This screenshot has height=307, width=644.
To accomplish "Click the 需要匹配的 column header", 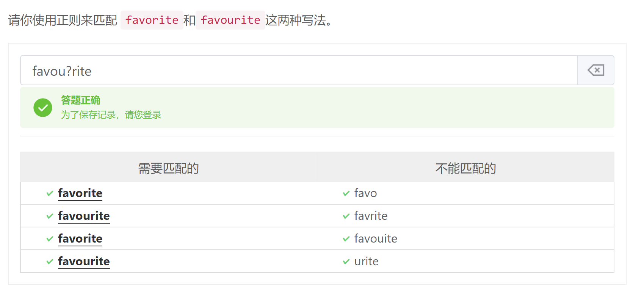I will coord(168,168).
